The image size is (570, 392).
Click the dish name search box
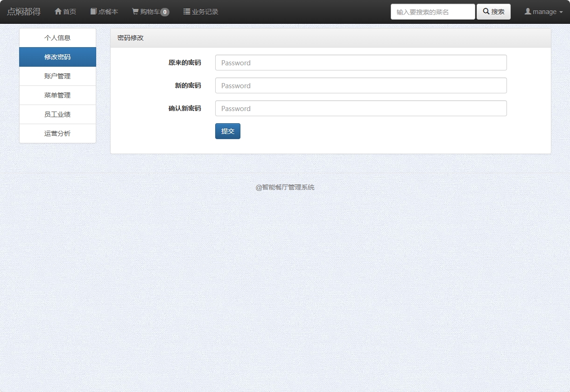(432, 12)
